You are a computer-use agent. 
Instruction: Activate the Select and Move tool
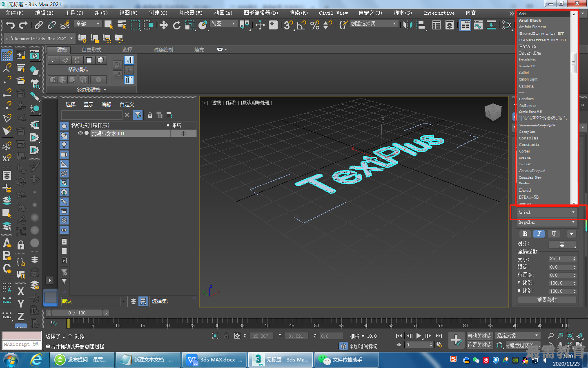tap(164, 25)
